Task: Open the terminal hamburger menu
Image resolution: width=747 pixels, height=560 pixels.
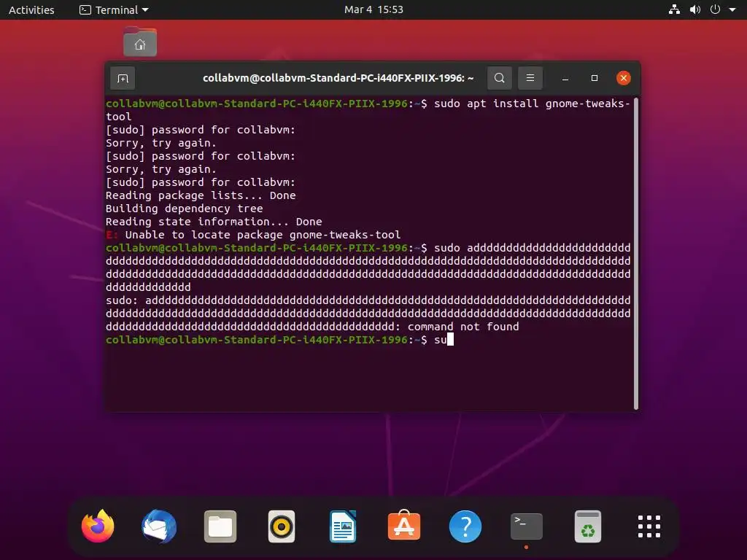Action: click(x=530, y=78)
